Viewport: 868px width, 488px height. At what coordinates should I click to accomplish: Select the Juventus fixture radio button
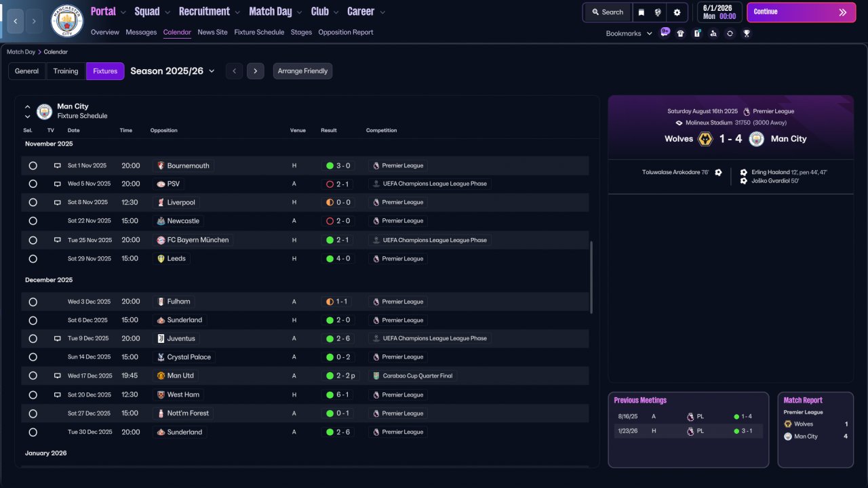tap(33, 338)
